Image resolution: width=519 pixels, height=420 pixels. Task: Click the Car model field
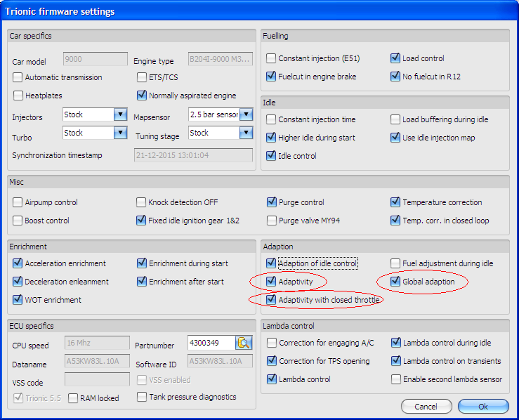96,59
